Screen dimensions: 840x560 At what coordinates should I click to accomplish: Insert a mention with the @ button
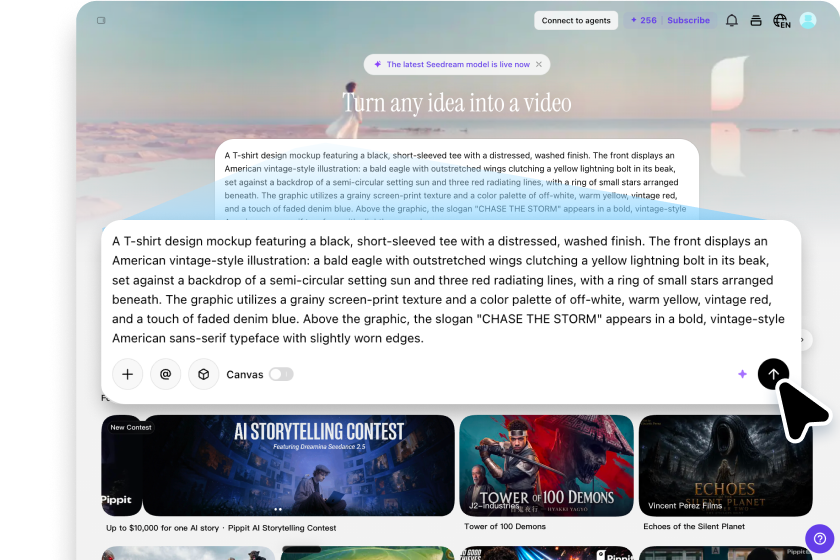pyautogui.click(x=166, y=374)
